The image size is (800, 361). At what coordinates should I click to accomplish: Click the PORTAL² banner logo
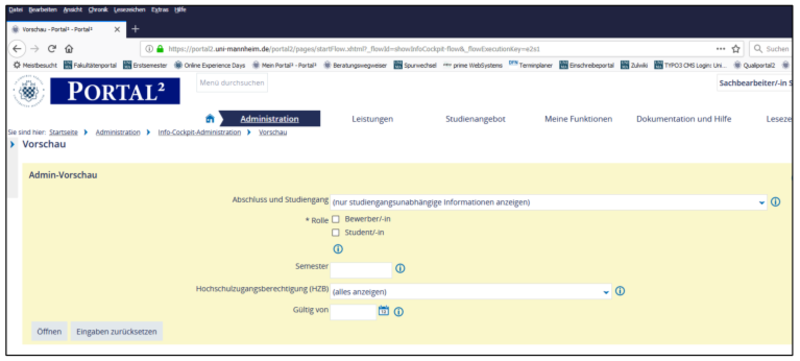pyautogui.click(x=115, y=91)
